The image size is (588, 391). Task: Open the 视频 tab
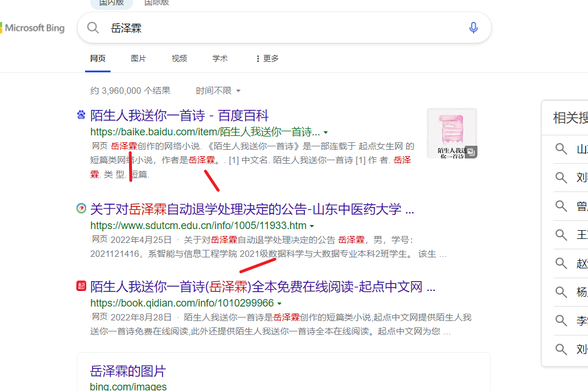click(x=179, y=58)
